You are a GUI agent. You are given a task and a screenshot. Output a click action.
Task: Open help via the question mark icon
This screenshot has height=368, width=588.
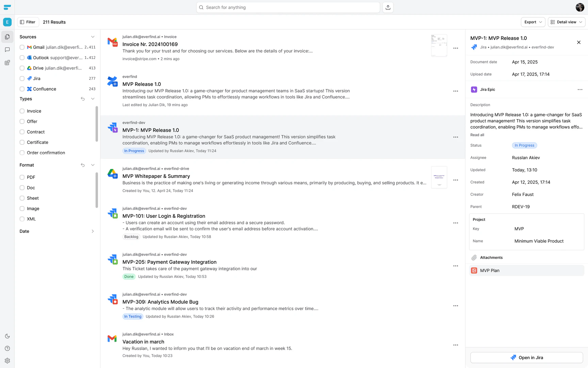(x=7, y=348)
